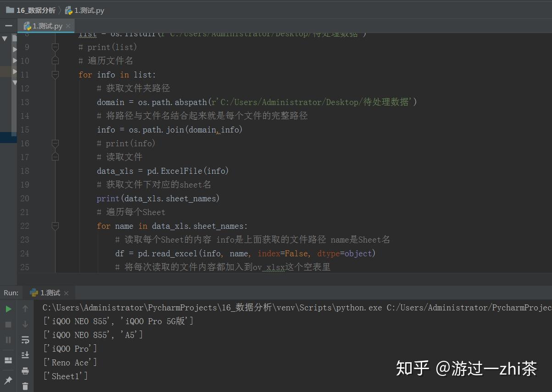Select the 1.测试.py editor tab
The height and width of the screenshot is (392, 552).
click(46, 26)
